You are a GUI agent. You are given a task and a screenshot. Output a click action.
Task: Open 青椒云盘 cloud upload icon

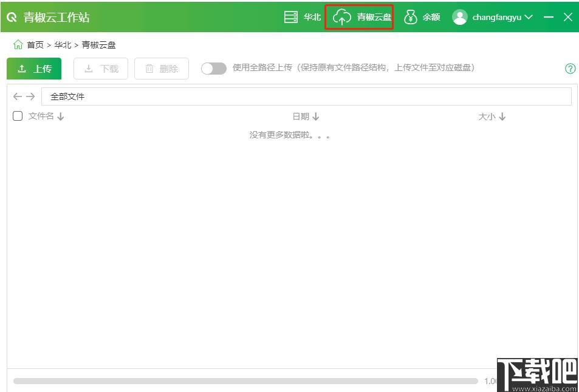click(342, 17)
